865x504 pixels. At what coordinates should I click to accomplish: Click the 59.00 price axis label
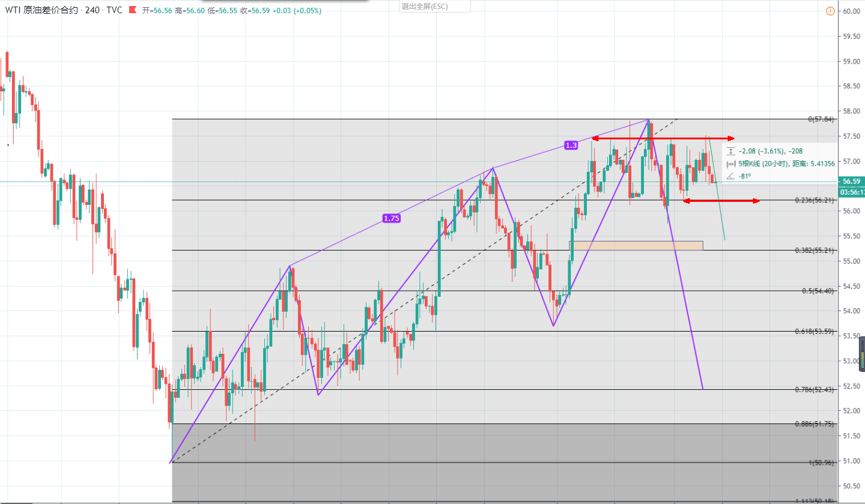(x=851, y=61)
